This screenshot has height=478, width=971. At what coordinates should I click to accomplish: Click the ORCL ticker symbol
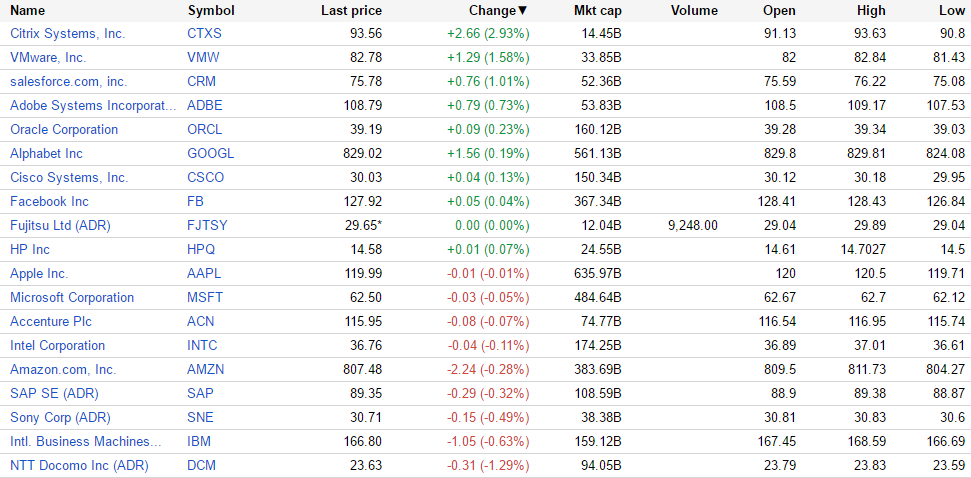pyautogui.click(x=205, y=129)
